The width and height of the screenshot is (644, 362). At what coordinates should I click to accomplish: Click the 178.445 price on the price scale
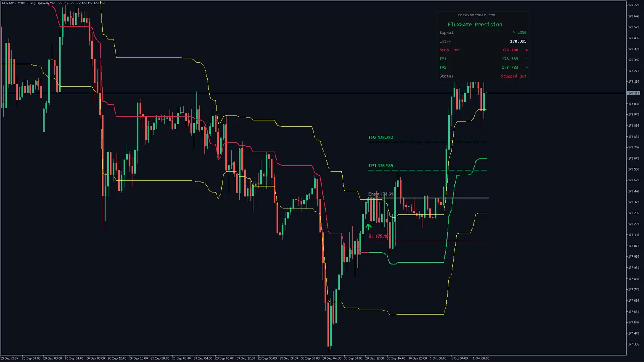(x=634, y=191)
